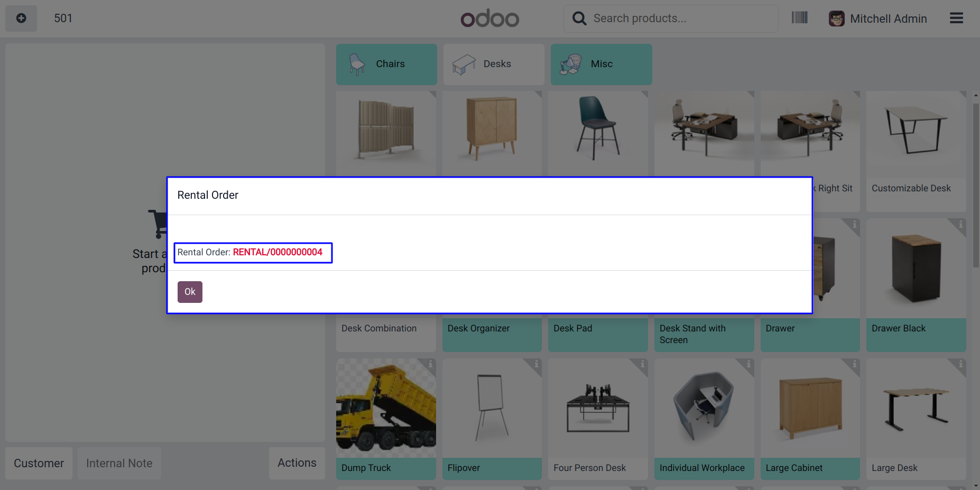Viewport: 980px width, 490px height.
Task: Show info for Four Person Desk
Action: coord(642,364)
